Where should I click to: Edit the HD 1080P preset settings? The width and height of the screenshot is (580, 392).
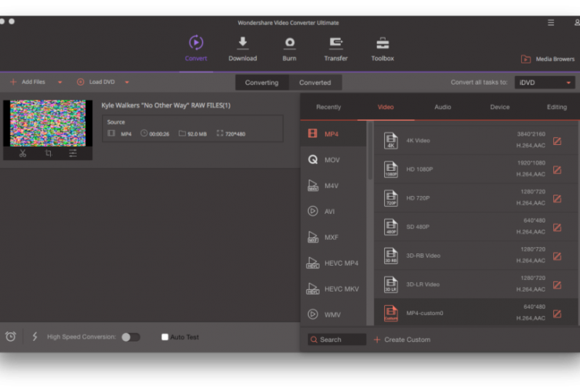tap(557, 170)
